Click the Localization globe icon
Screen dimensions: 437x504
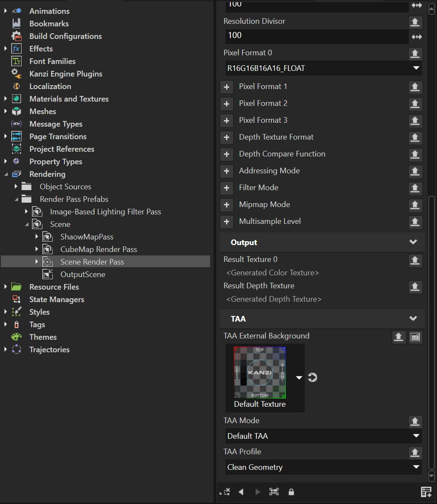click(x=16, y=86)
